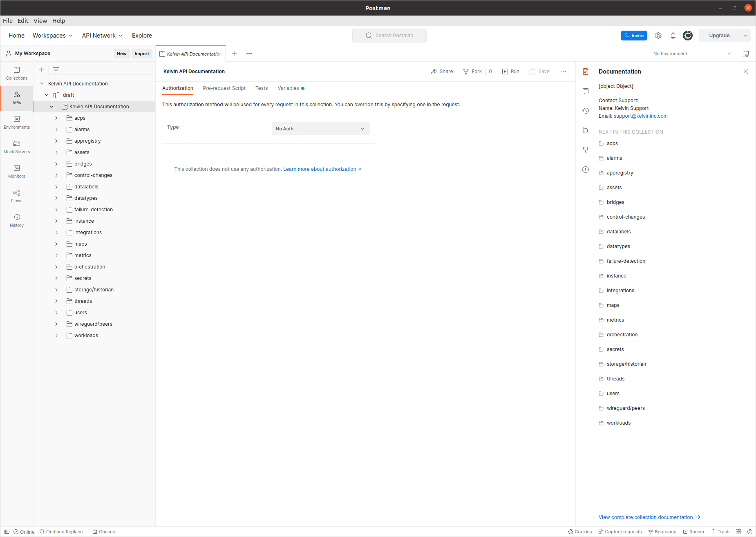Expand the storage/historian folder
This screenshot has width=756, height=537.
(56, 290)
